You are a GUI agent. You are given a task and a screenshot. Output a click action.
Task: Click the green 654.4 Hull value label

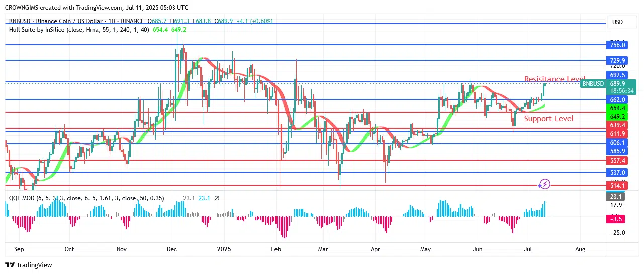[617, 108]
